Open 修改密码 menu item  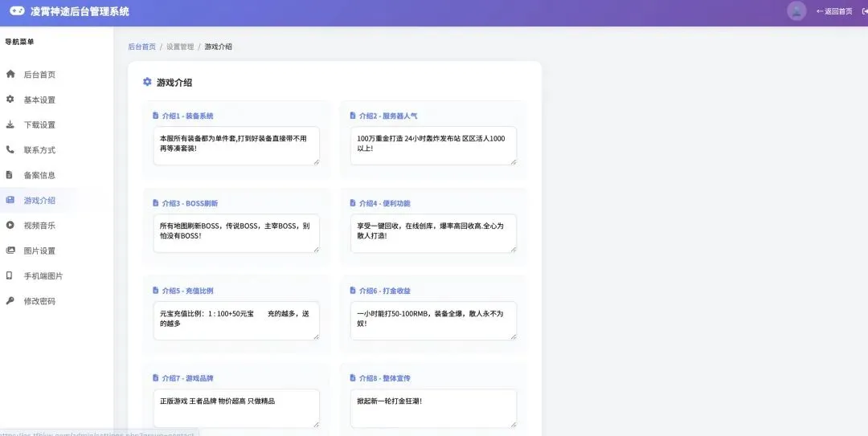[39, 301]
